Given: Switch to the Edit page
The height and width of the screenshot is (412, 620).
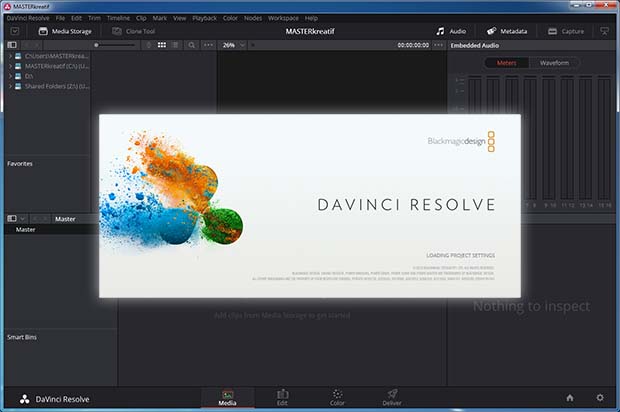Looking at the screenshot, I should 282,398.
